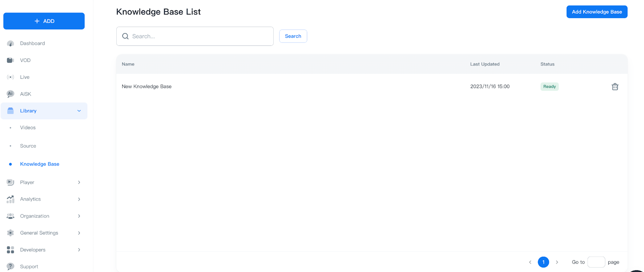The image size is (644, 272).
Task: Delete New Knowledge Base with trash icon
Action: 615,86
